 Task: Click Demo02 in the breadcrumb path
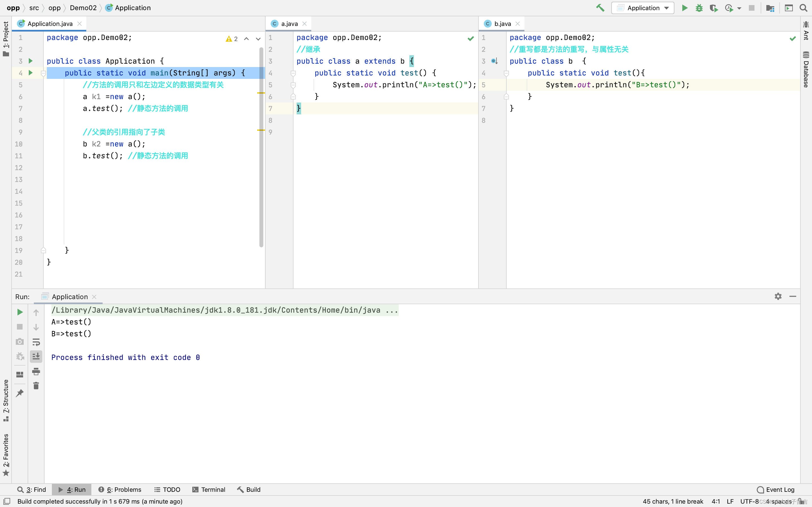pyautogui.click(x=83, y=8)
